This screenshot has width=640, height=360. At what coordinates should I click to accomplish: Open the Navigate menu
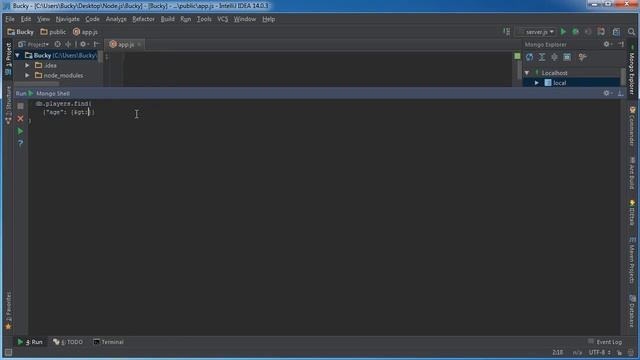[68, 19]
